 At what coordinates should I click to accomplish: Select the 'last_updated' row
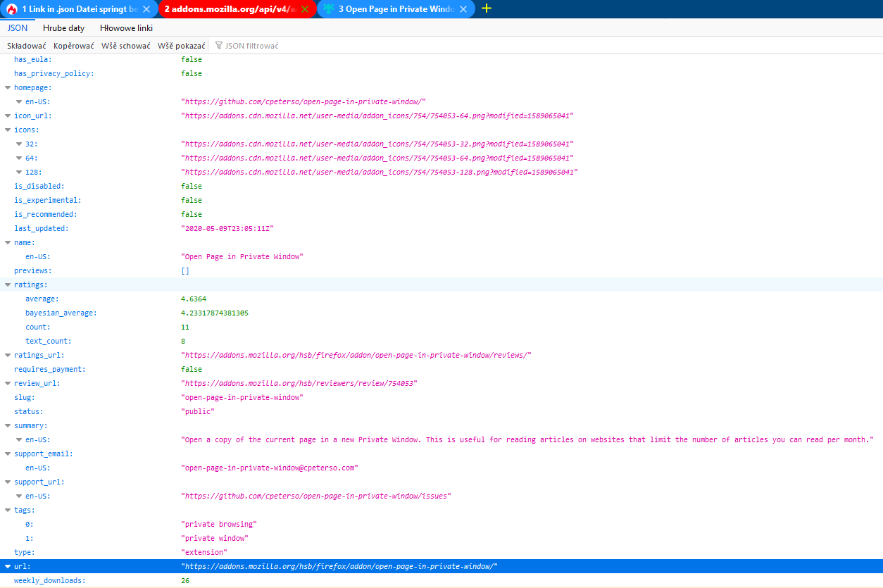(441, 228)
